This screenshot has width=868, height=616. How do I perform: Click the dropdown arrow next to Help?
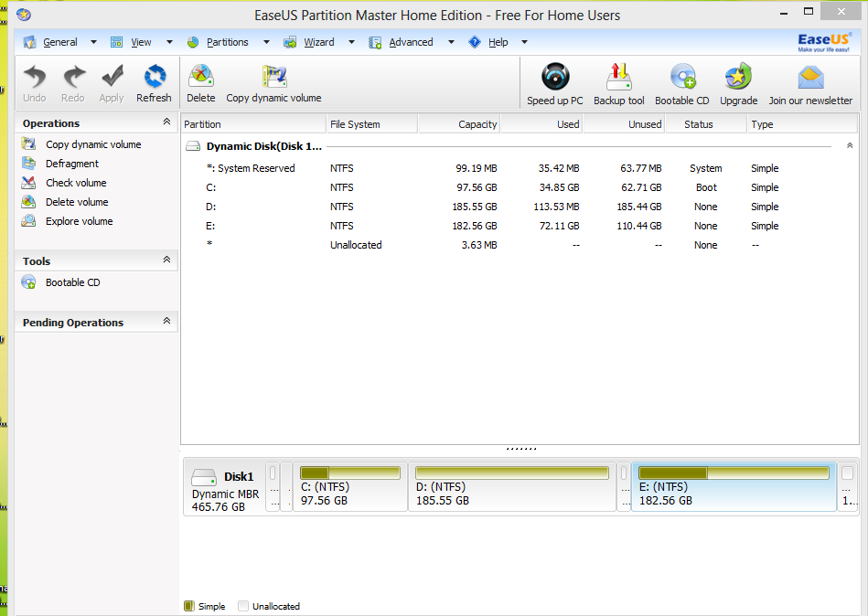point(524,42)
